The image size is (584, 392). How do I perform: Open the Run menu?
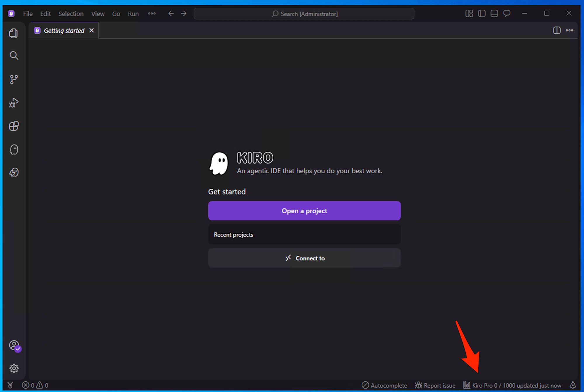pyautogui.click(x=133, y=14)
